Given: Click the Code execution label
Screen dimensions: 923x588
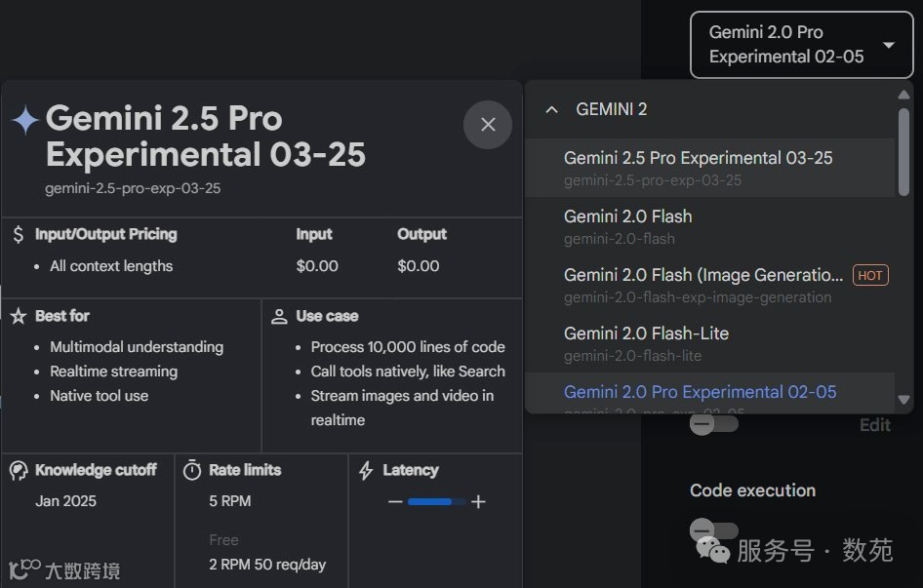Looking at the screenshot, I should click(753, 490).
